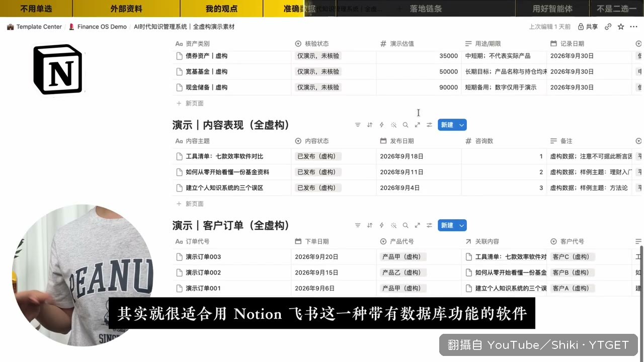
Task: Expand 客户订单 database to full page
Action: click(x=418, y=225)
